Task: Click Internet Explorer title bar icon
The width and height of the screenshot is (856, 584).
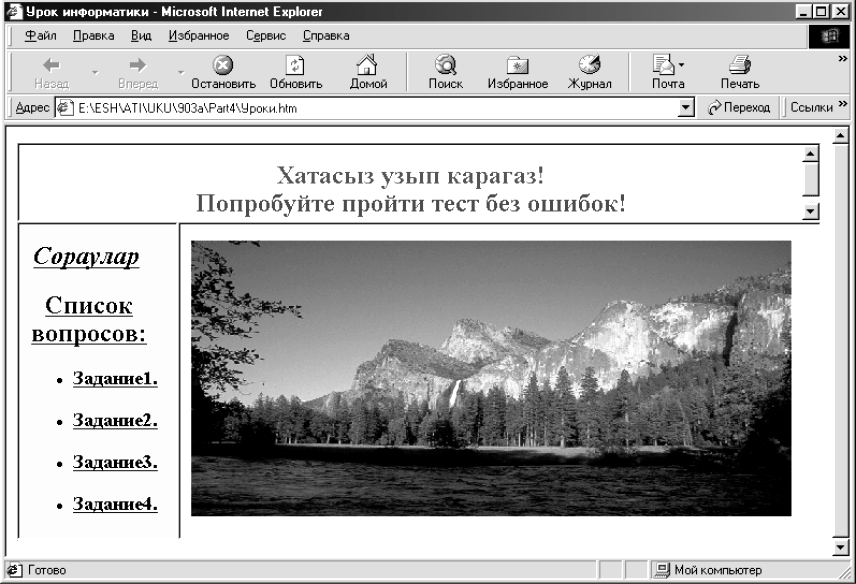Action: point(14,11)
